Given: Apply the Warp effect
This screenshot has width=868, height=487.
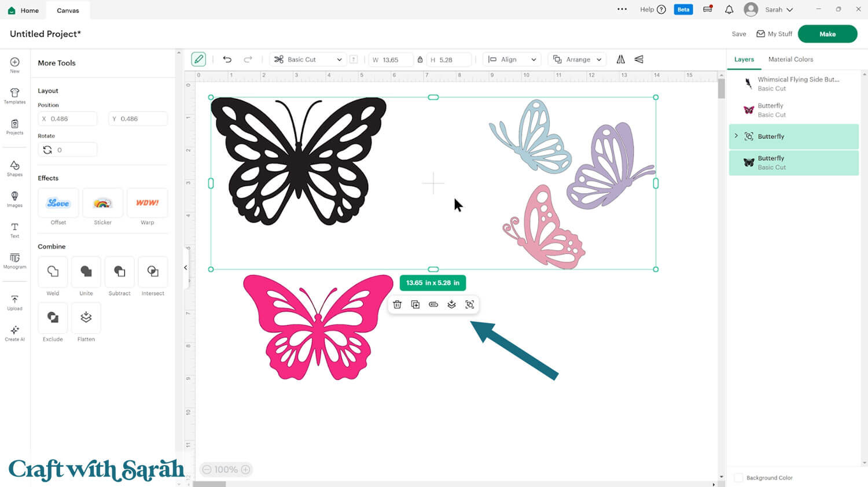Looking at the screenshot, I should tap(148, 203).
